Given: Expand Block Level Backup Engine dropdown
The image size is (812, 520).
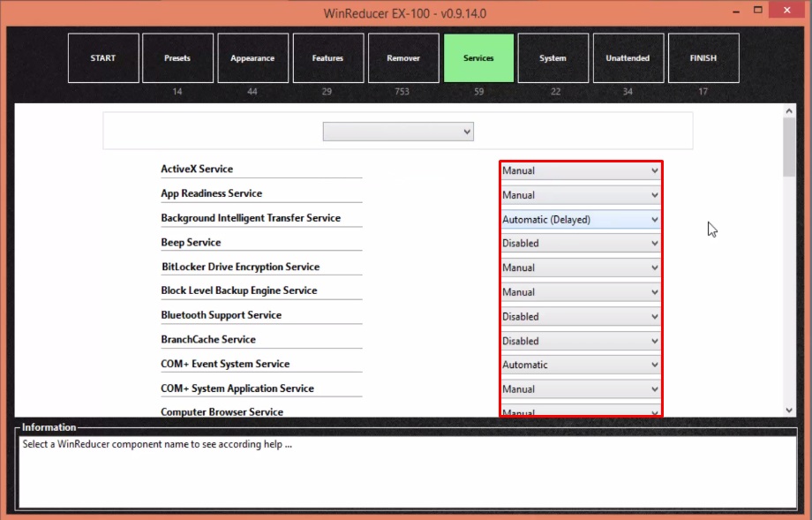Looking at the screenshot, I should click(x=581, y=292).
